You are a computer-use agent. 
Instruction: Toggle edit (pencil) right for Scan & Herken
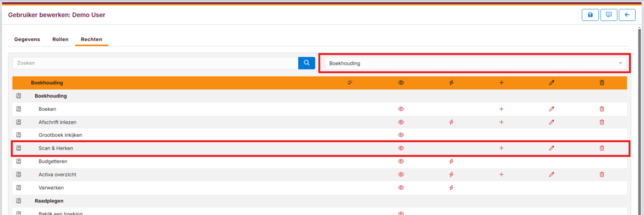coord(552,148)
